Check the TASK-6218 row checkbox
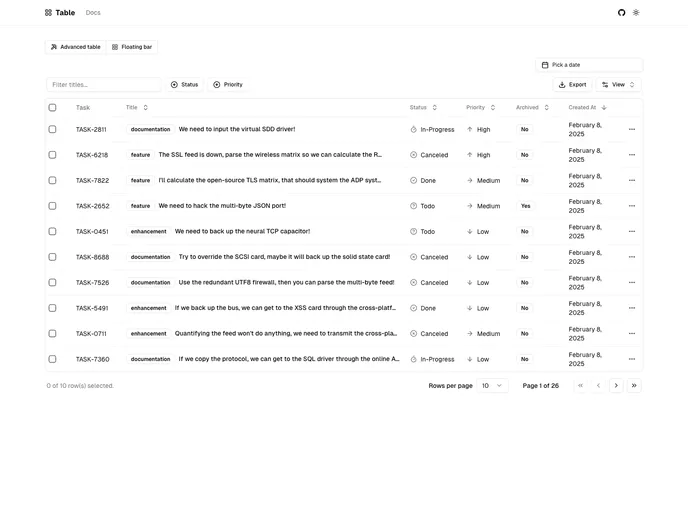Viewport: 688px width, 512px height. [x=53, y=155]
